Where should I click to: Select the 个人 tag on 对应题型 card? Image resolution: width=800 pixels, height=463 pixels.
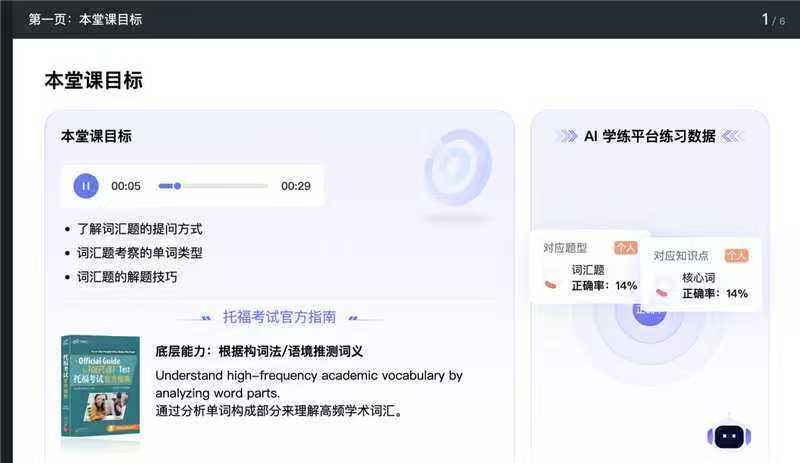pos(626,247)
